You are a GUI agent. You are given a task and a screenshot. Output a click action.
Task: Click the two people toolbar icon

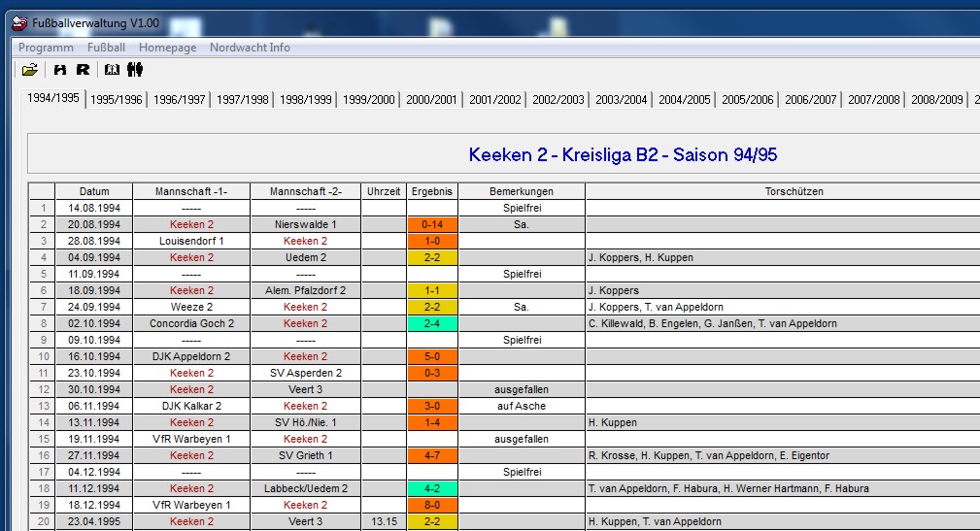135,69
